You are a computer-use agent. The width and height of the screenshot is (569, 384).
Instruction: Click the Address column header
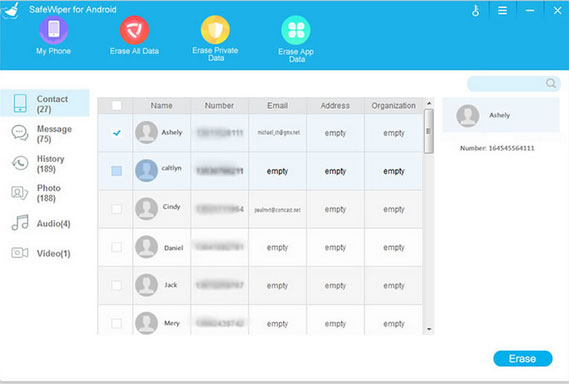point(335,106)
